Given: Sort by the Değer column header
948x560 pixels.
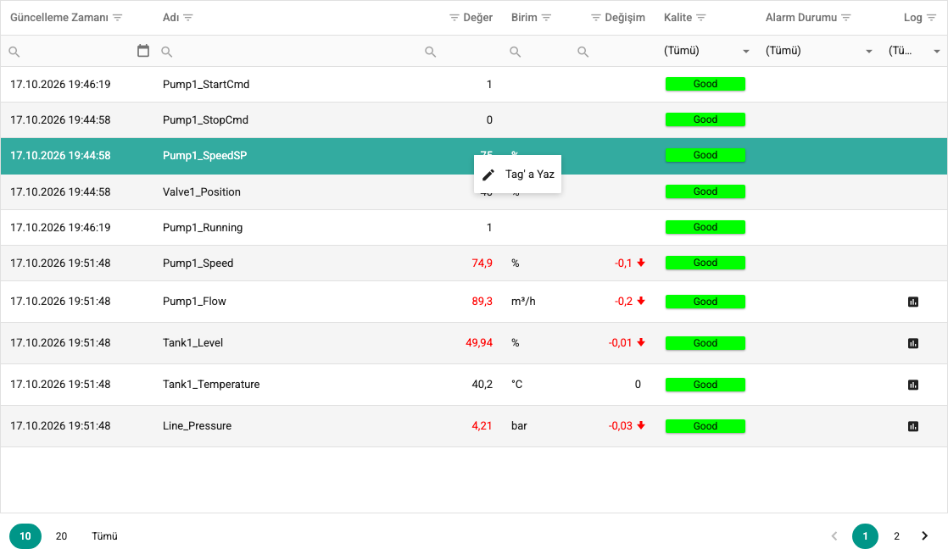Looking at the screenshot, I should 477,18.
